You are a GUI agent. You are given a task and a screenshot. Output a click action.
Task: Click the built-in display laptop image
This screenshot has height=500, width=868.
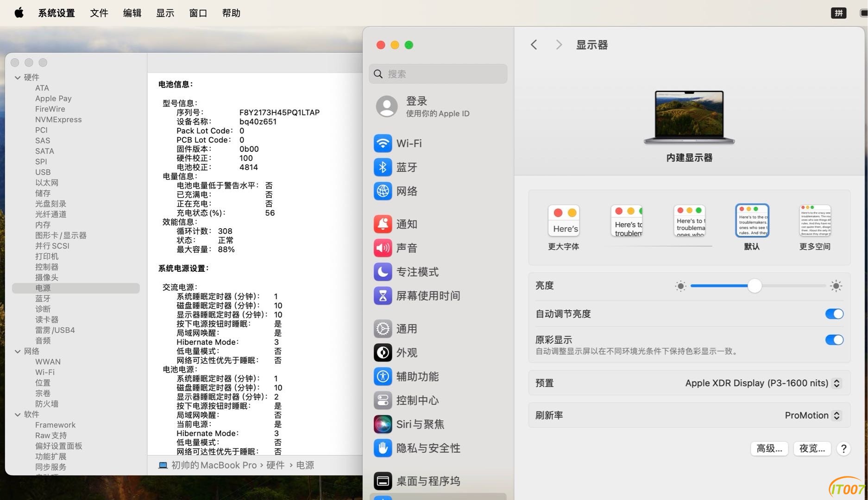click(689, 118)
